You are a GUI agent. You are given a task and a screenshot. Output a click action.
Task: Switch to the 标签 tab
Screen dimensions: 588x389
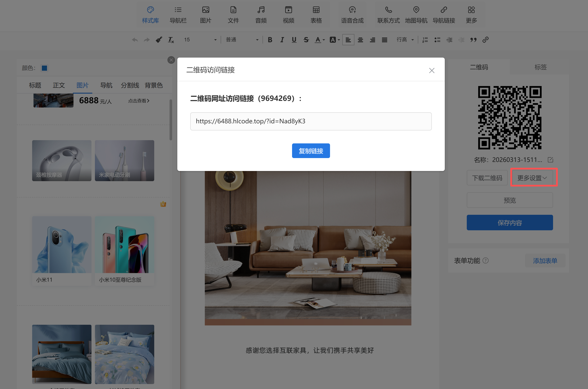click(540, 67)
